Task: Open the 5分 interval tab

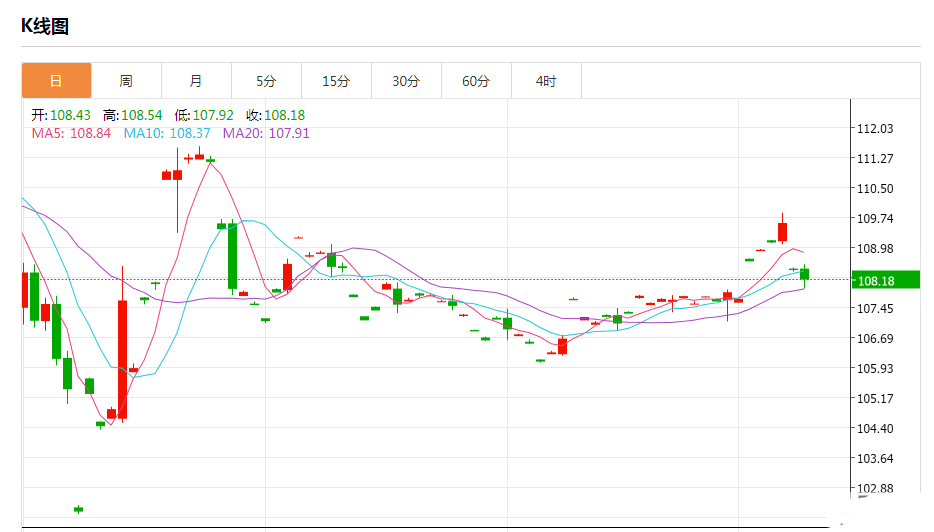Action: coord(266,80)
